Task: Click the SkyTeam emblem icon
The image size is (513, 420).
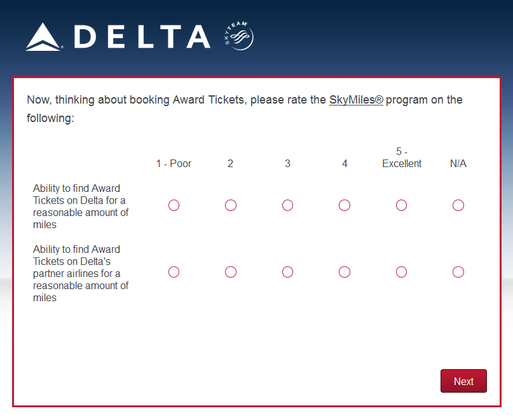Action: pyautogui.click(x=239, y=37)
